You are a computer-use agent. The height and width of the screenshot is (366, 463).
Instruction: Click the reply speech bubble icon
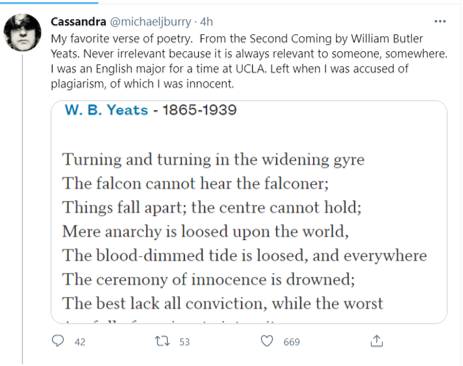pyautogui.click(x=58, y=341)
